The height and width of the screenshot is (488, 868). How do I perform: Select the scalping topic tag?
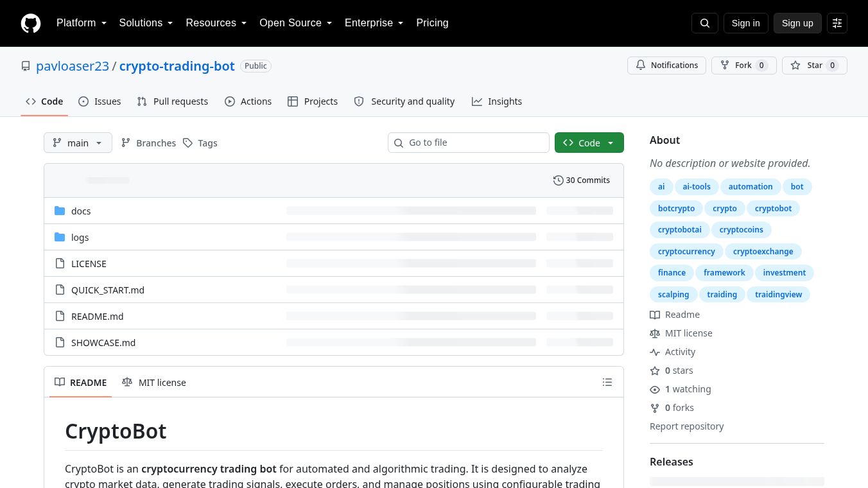pyautogui.click(x=673, y=294)
